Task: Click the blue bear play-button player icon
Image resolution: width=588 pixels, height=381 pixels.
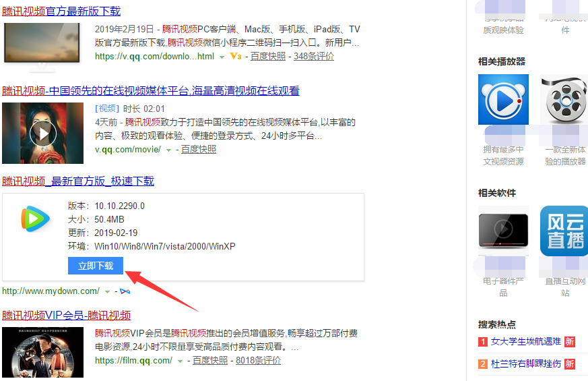Action: coord(503,100)
